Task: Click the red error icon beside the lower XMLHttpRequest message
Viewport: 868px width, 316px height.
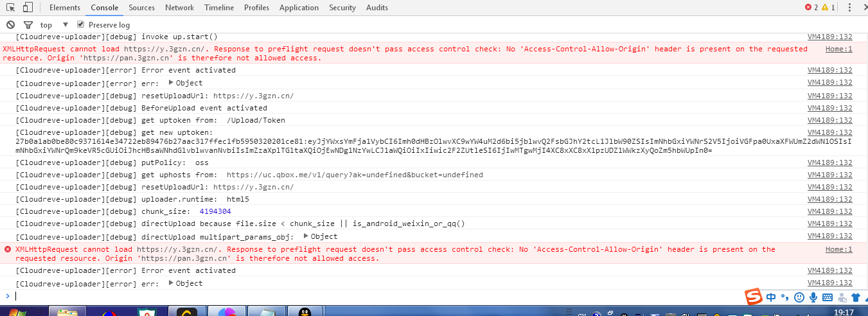Action: (x=8, y=249)
